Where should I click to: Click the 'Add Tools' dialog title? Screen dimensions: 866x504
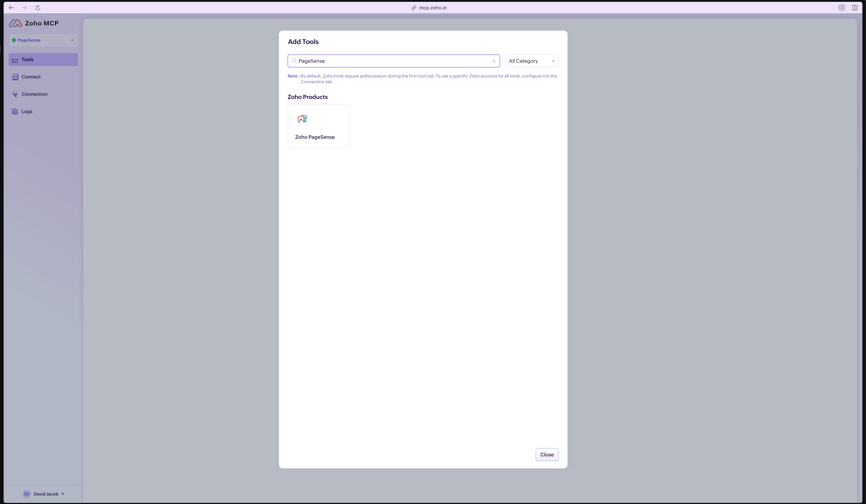pyautogui.click(x=303, y=42)
